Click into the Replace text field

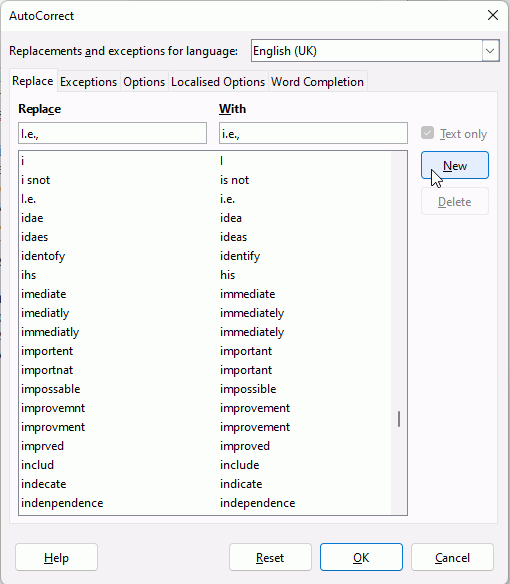pyautogui.click(x=113, y=133)
